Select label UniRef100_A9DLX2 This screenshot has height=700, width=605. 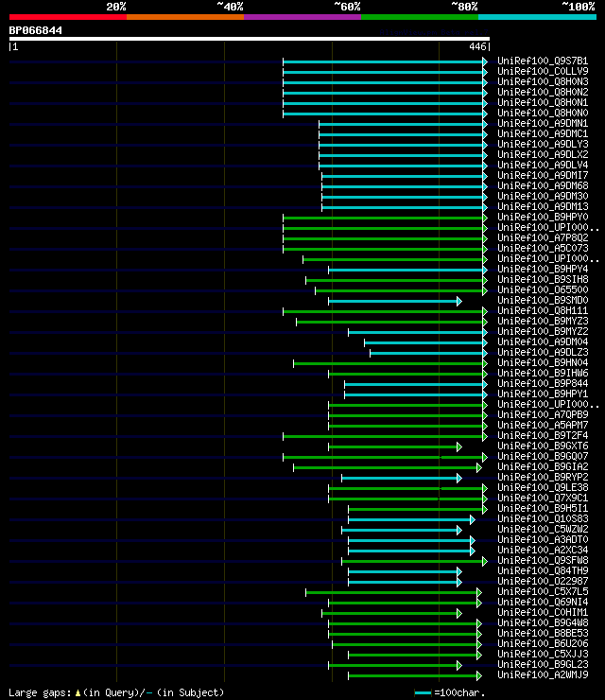click(543, 154)
